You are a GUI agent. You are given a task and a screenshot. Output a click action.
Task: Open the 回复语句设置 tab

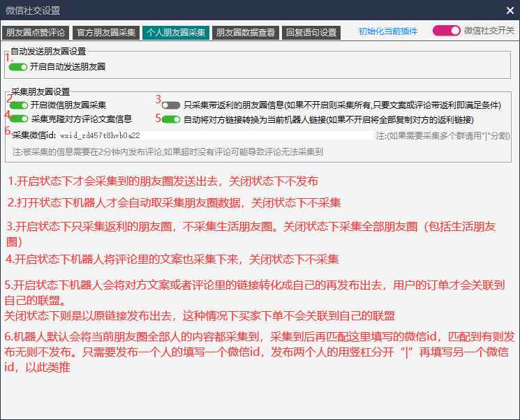click(x=311, y=32)
